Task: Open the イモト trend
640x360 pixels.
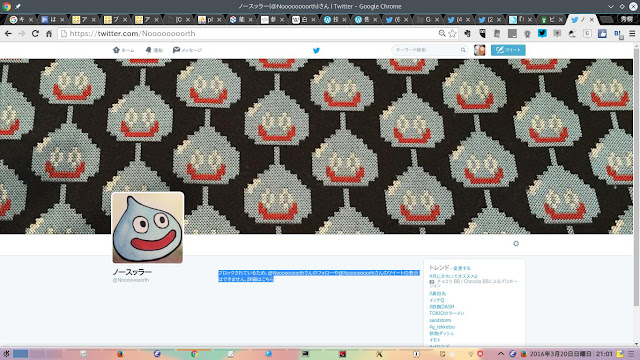Action: point(435,340)
